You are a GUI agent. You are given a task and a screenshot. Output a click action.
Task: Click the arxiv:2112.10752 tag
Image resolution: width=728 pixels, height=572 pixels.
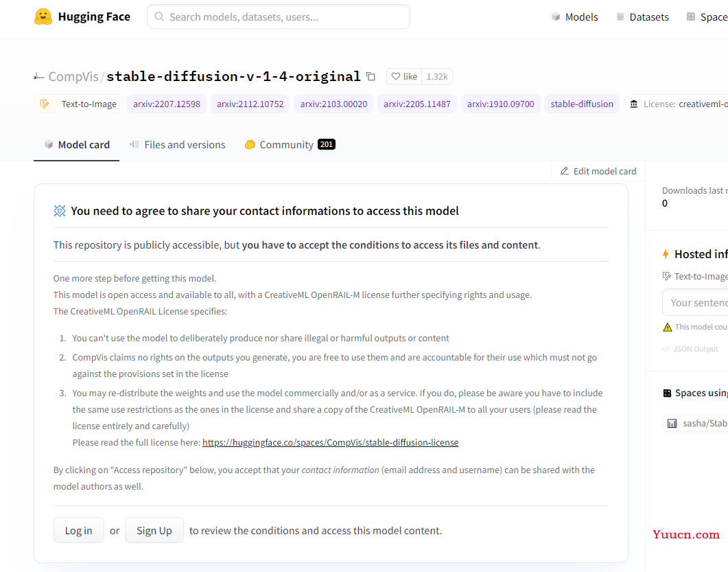[x=250, y=104]
